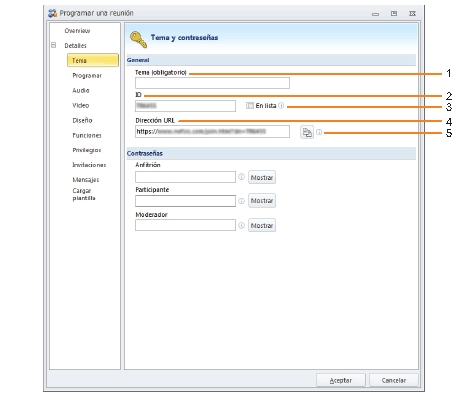Click the ID input field
The image size is (468, 397).
[185, 106]
